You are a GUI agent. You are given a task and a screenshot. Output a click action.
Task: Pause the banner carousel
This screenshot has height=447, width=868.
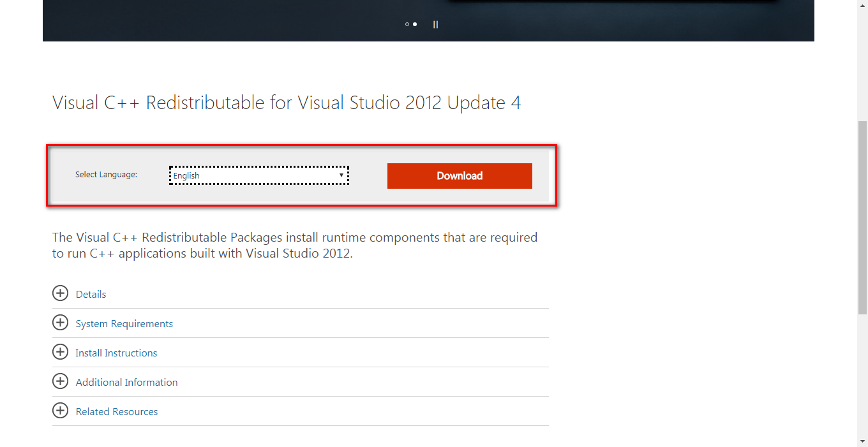tap(435, 24)
